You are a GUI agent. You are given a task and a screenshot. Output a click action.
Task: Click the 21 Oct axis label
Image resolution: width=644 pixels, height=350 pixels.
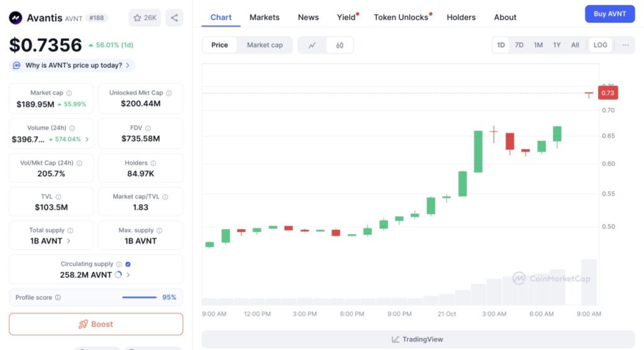pyautogui.click(x=447, y=314)
